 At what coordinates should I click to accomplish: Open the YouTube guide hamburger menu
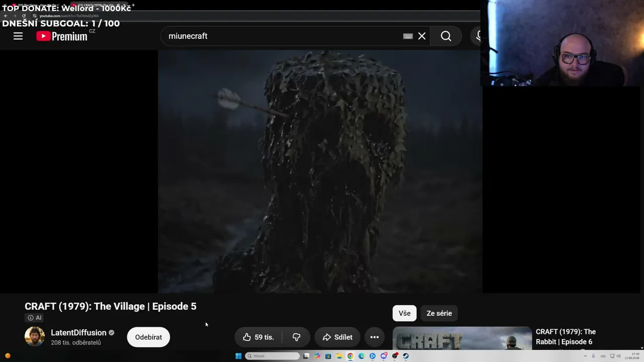(18, 36)
